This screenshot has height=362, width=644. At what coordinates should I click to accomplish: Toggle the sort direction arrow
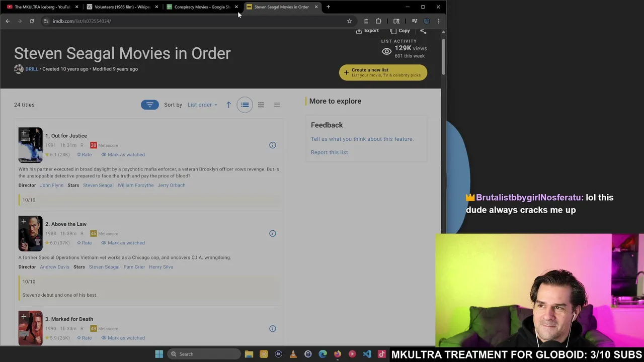(x=228, y=105)
